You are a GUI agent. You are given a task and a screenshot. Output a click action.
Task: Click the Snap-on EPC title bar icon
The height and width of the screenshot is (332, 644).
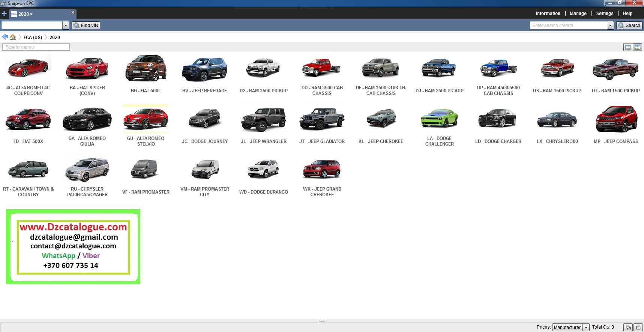click(x=3, y=3)
